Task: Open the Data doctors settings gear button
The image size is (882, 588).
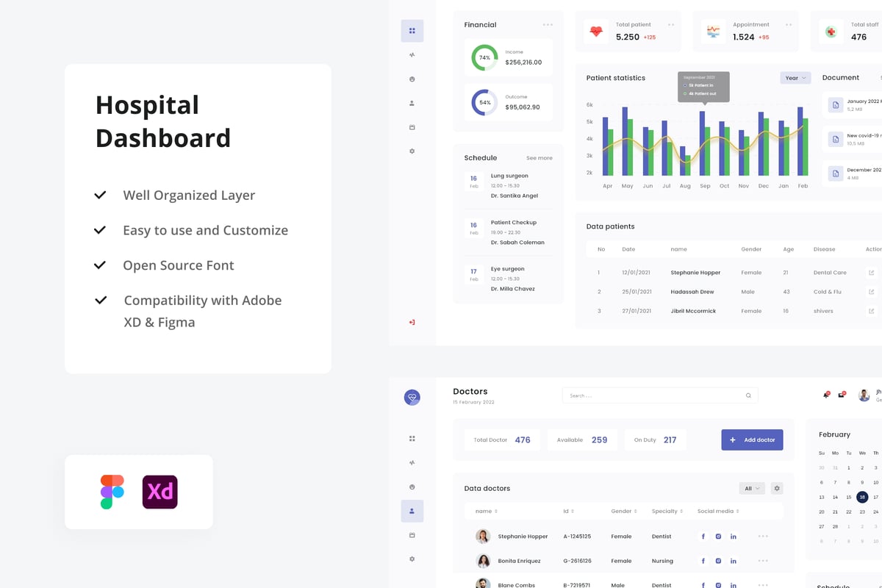Action: pyautogui.click(x=777, y=488)
